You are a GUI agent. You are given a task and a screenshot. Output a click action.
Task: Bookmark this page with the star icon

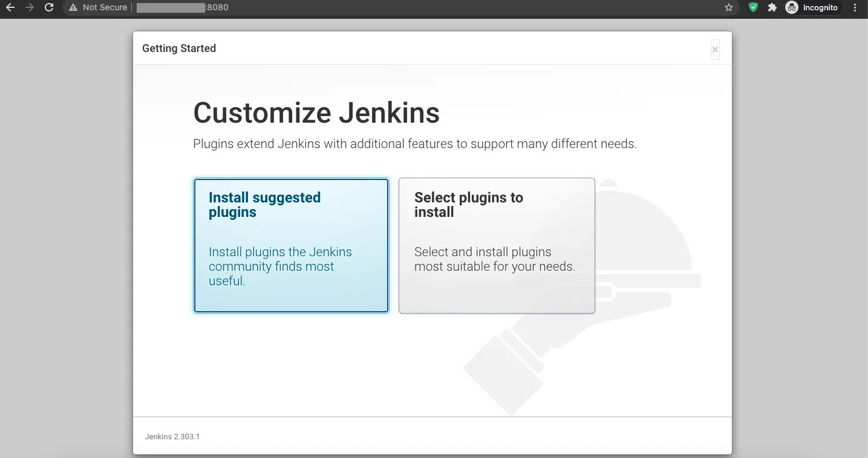729,7
